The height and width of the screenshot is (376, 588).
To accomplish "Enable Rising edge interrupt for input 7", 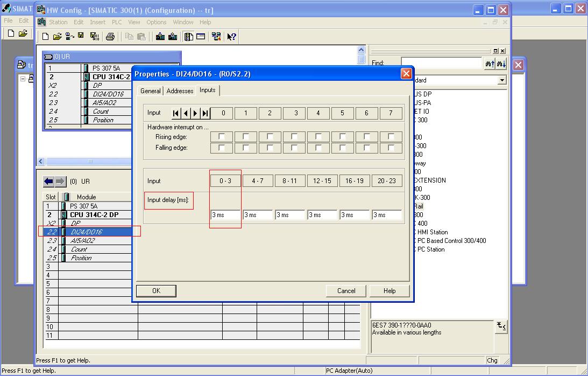I will (x=391, y=137).
